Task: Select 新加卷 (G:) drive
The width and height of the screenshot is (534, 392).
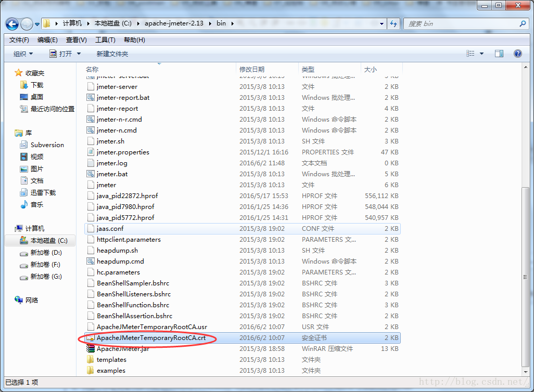Action: pos(46,276)
